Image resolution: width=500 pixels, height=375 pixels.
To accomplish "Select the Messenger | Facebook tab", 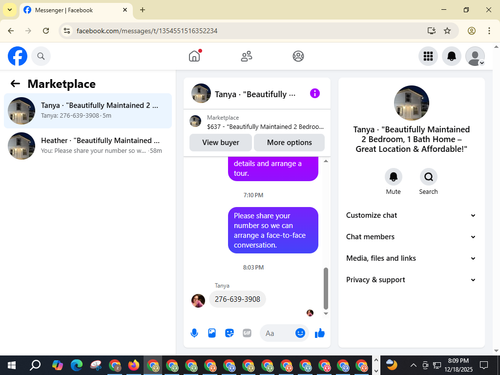I will (x=76, y=10).
